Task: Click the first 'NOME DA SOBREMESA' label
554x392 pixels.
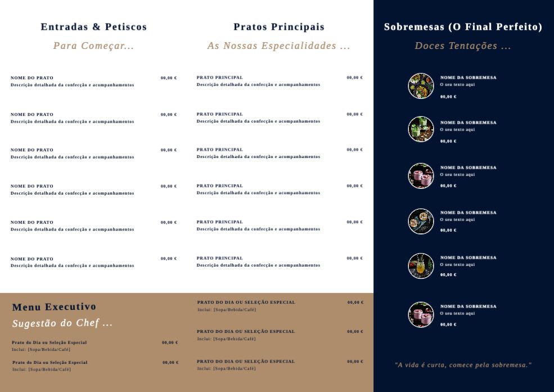Action: point(469,78)
